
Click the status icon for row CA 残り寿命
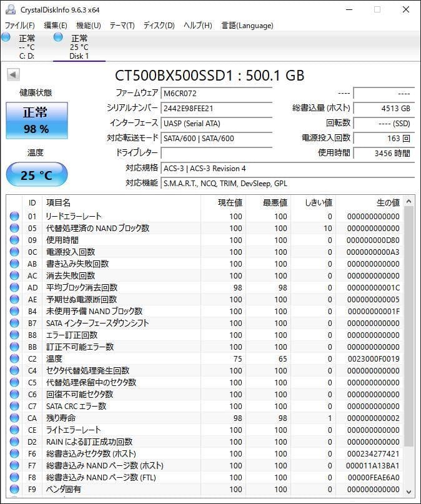14,418
